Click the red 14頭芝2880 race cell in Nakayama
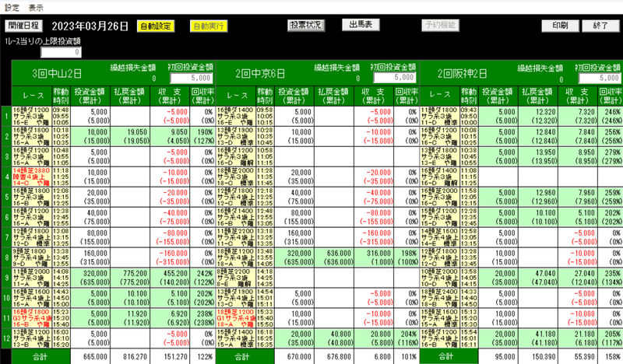 coord(31,177)
